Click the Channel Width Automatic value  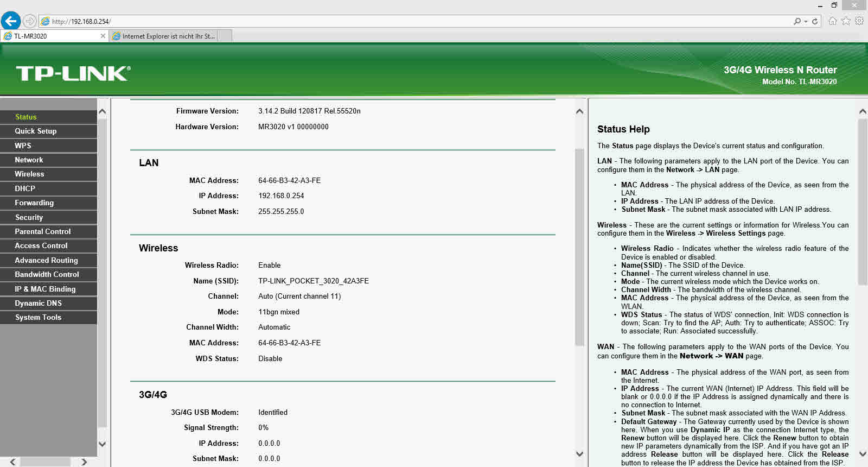pos(274,327)
